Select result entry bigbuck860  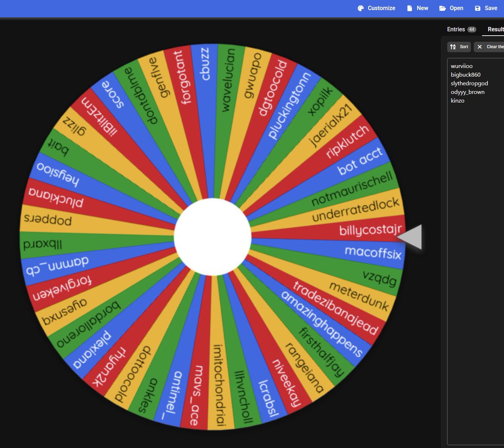coord(465,75)
